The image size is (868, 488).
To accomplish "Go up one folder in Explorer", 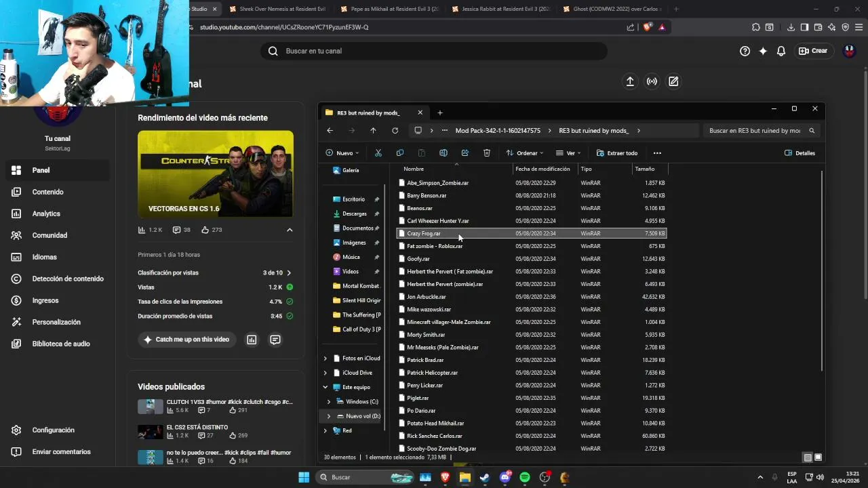I will pyautogui.click(x=373, y=131).
